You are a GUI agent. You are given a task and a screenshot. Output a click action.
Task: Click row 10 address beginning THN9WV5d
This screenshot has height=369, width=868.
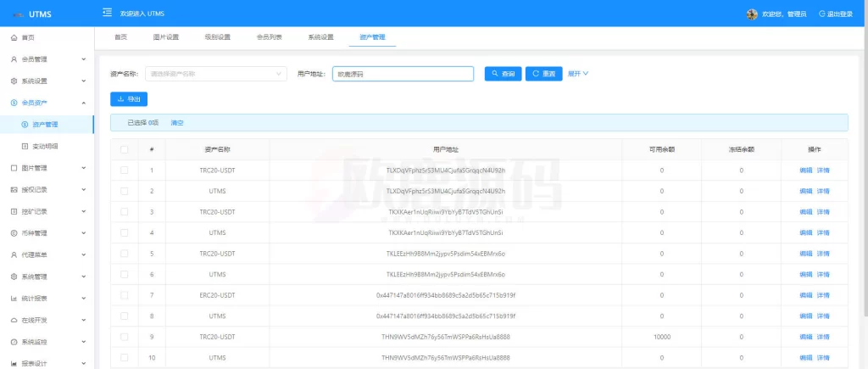[446, 358]
